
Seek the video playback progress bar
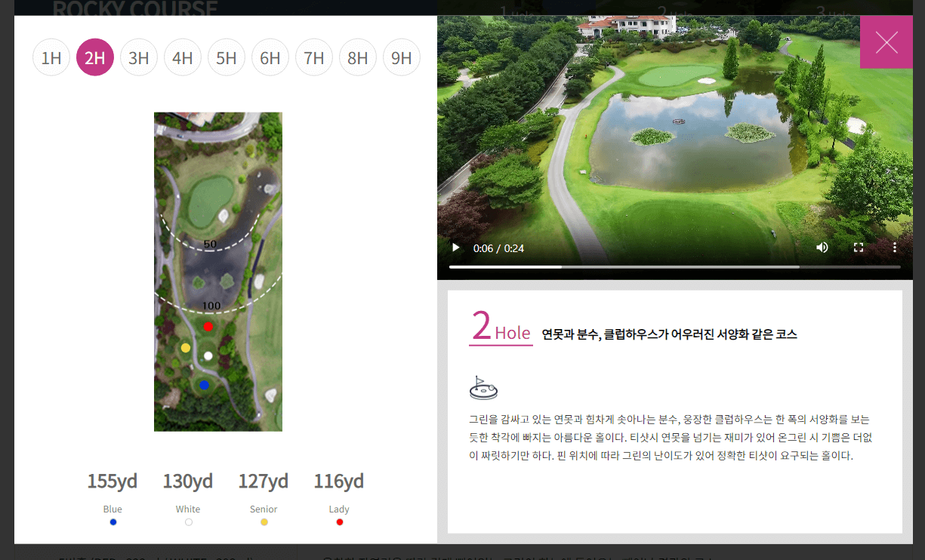coord(674,266)
